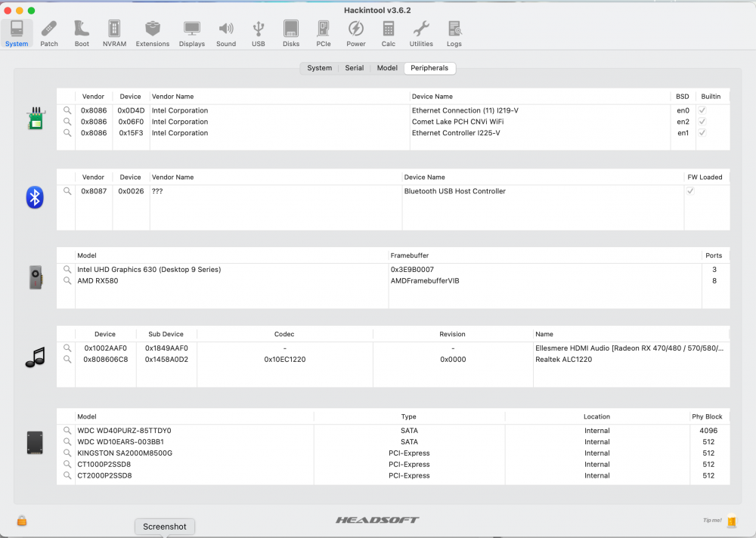Open the NVRAM section

[114, 34]
